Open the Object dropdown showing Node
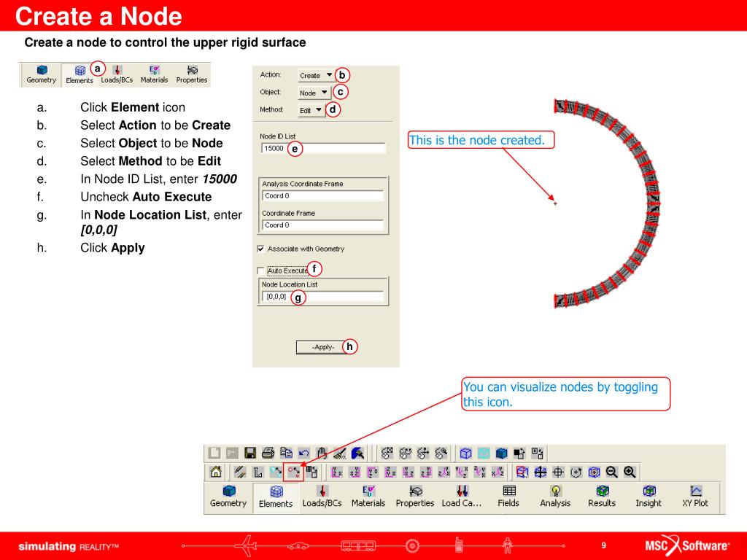Image resolution: width=747 pixels, height=560 pixels. (313, 93)
